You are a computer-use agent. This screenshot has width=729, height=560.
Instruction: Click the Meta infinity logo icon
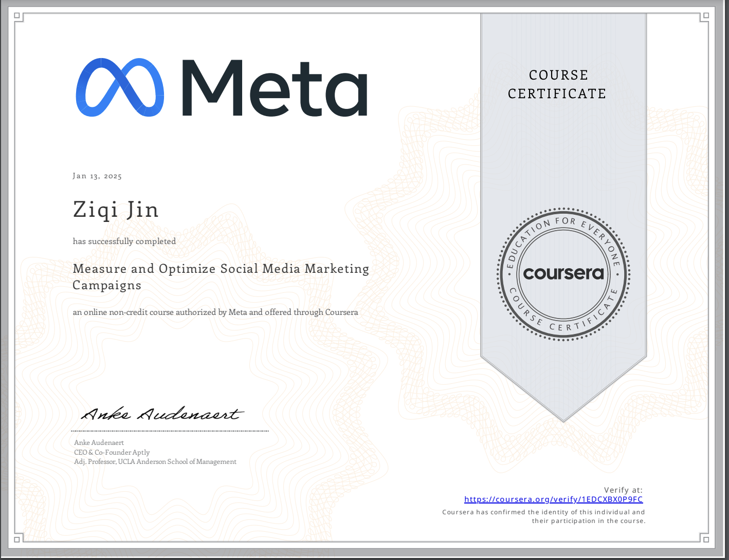120,87
